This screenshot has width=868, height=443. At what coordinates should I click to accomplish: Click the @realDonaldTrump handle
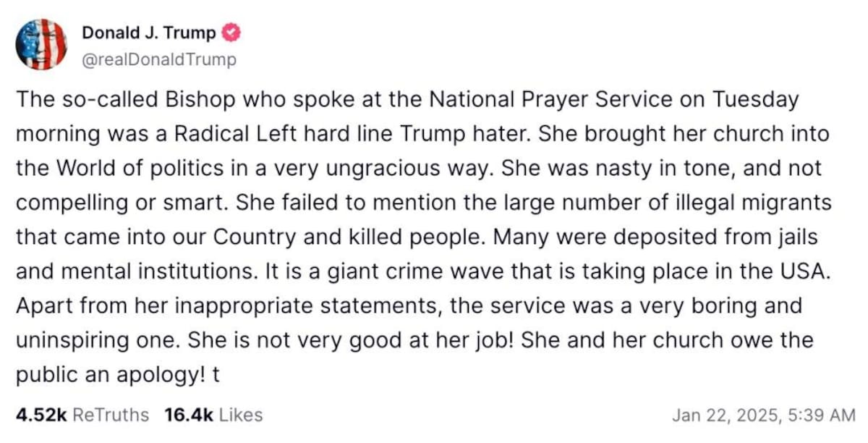point(158,59)
